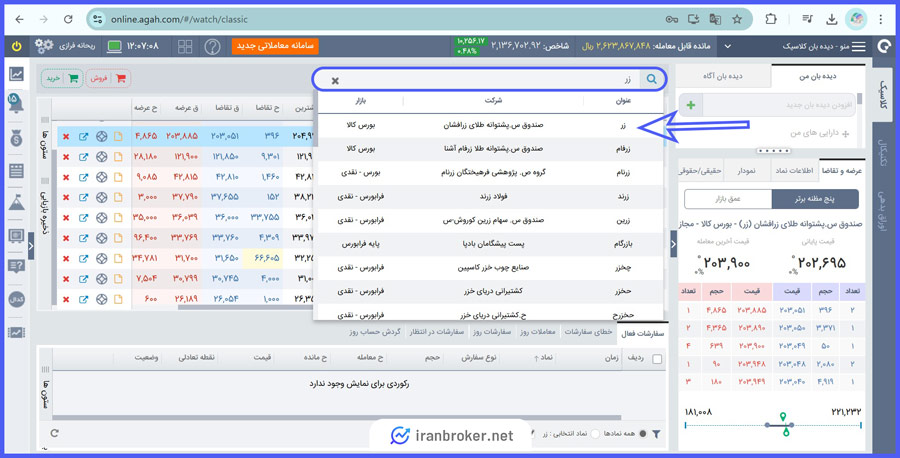Open the help question mark icon
Screen dimensions: 900x458
(x=212, y=46)
